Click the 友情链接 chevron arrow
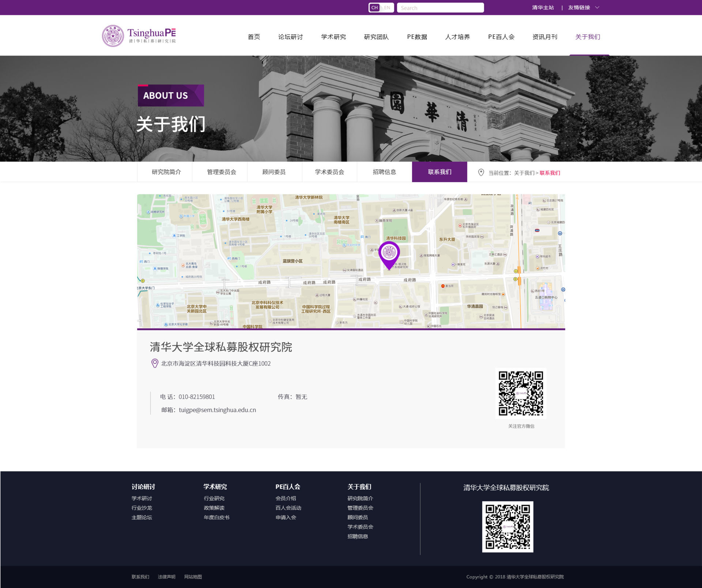 pyautogui.click(x=597, y=8)
